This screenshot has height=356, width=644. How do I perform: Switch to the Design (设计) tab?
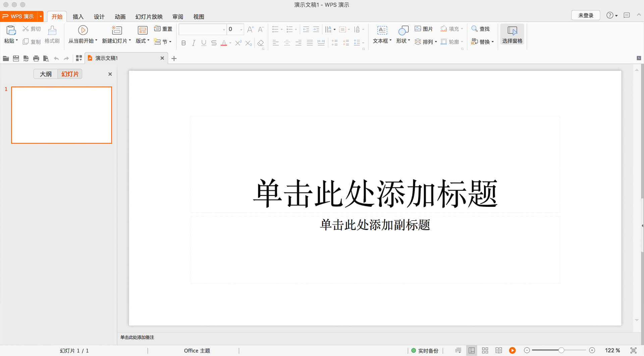[99, 16]
